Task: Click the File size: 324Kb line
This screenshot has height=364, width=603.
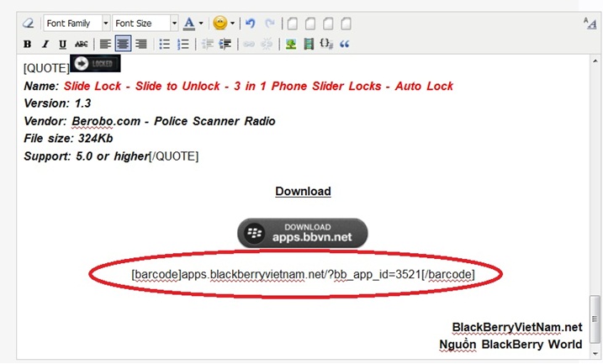Action: pyautogui.click(x=68, y=139)
